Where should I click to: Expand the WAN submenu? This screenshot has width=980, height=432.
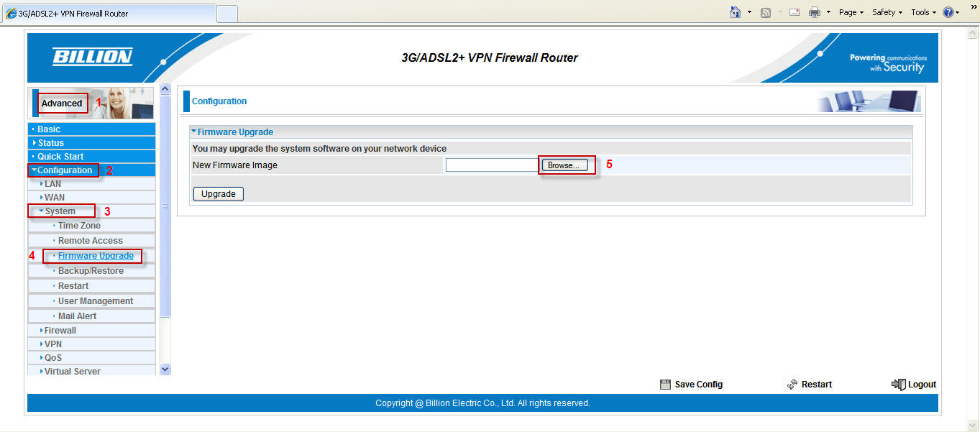coord(92,198)
